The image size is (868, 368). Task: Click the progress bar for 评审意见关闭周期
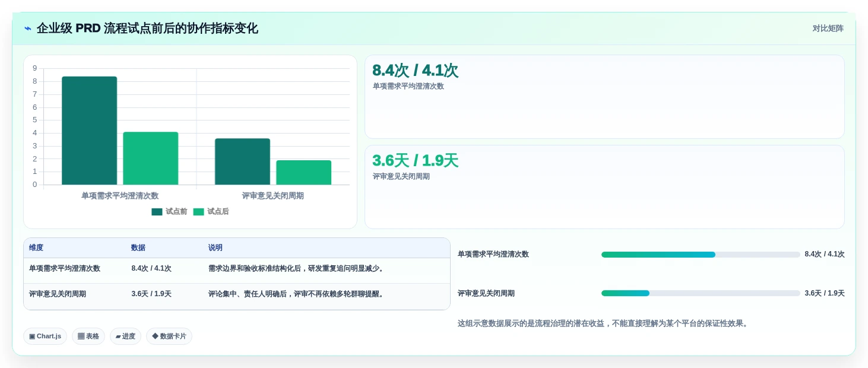point(701,293)
